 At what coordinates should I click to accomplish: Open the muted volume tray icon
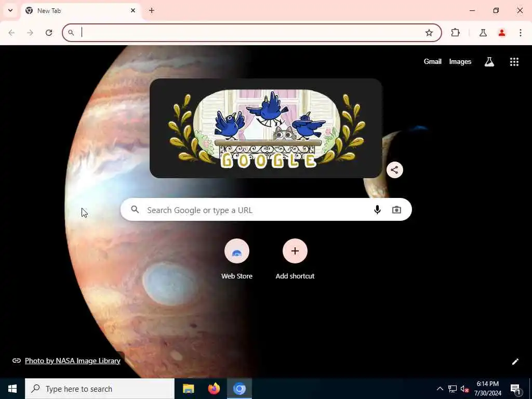pos(464,389)
